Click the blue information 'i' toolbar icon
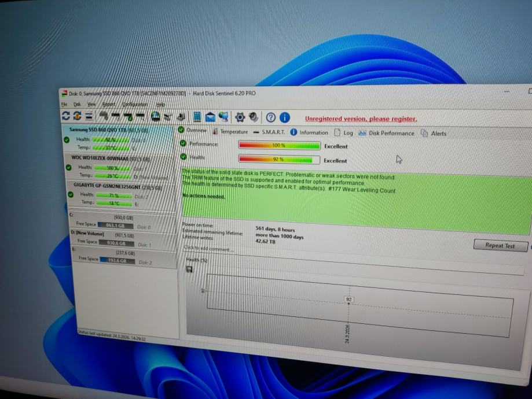 pyautogui.click(x=285, y=117)
